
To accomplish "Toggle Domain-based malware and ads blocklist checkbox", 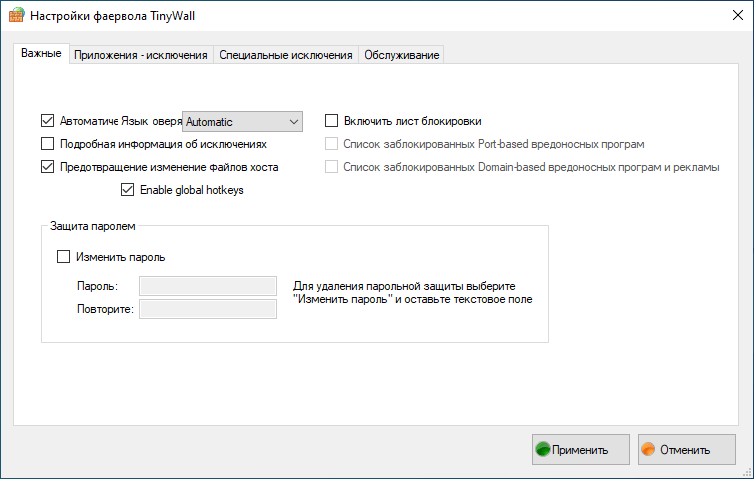I will click(x=332, y=167).
